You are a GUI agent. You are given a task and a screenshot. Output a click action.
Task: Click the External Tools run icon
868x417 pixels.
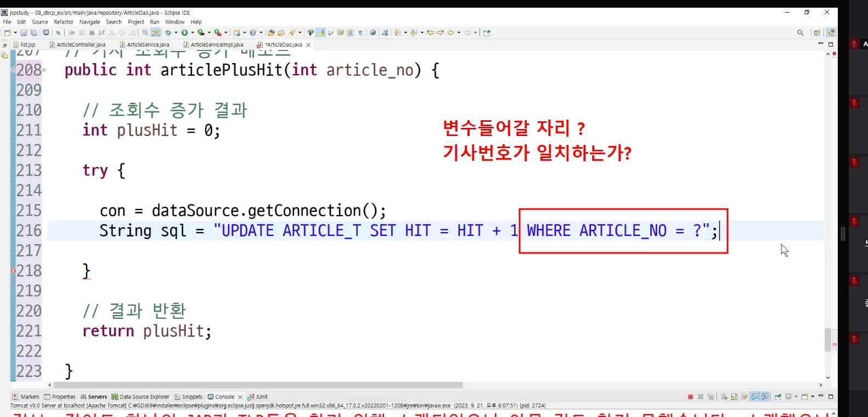coord(217,33)
